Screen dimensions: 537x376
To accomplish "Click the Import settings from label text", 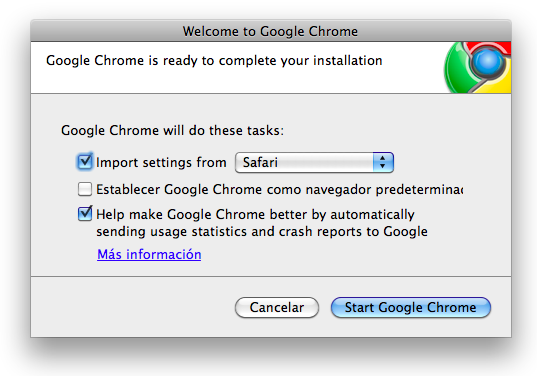I will click(x=161, y=162).
